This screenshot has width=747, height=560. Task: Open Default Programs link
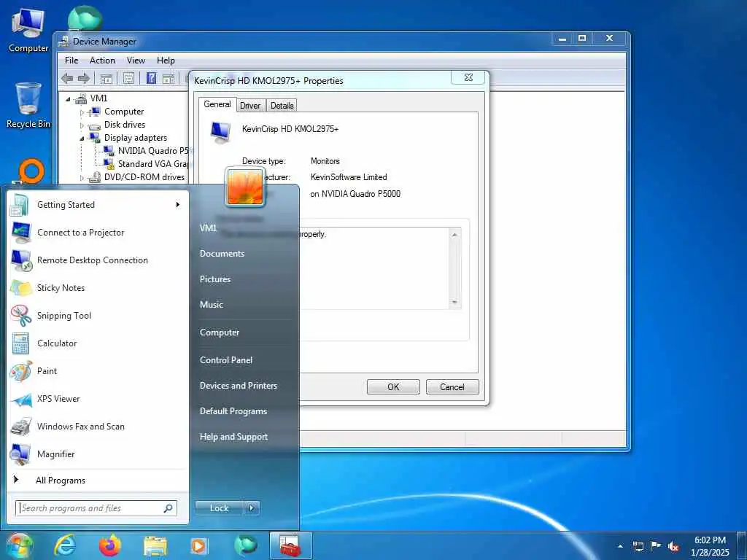233,411
